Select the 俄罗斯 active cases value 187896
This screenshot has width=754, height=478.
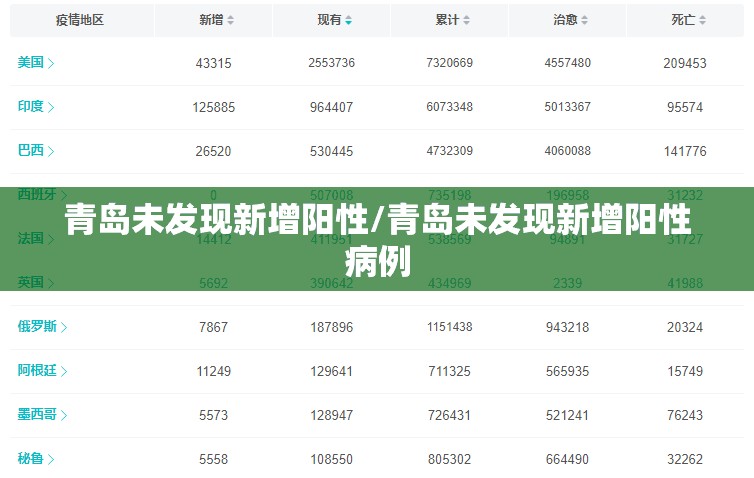331,327
